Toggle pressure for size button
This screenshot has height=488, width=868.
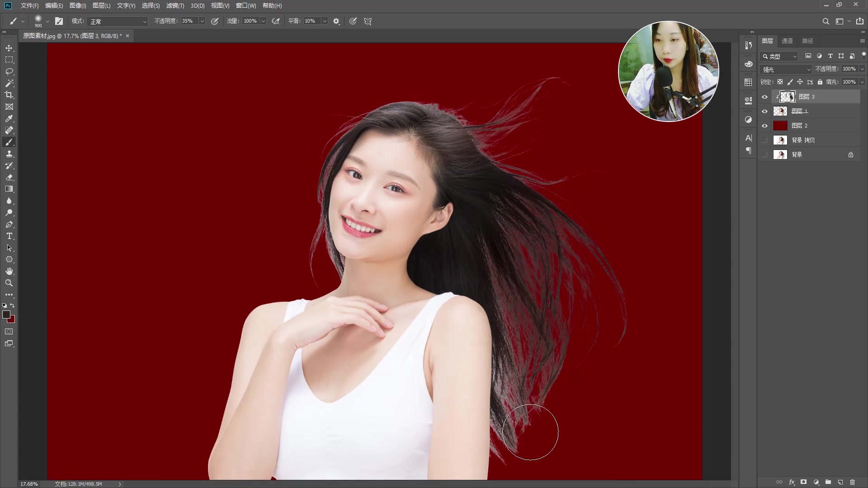click(353, 21)
